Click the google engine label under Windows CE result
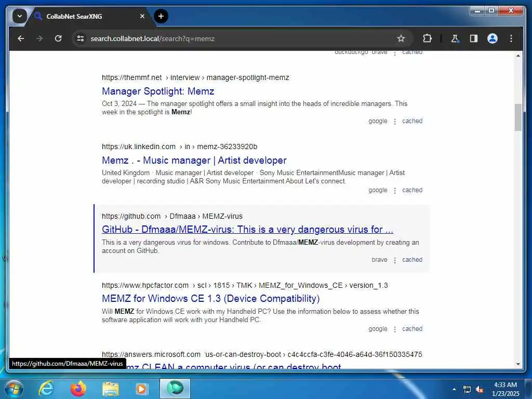 378,329
